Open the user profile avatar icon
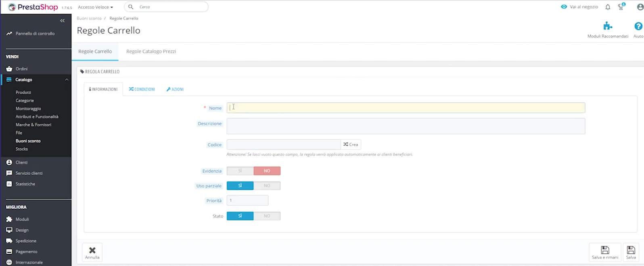Image resolution: width=644 pixels, height=266 pixels. (639, 7)
